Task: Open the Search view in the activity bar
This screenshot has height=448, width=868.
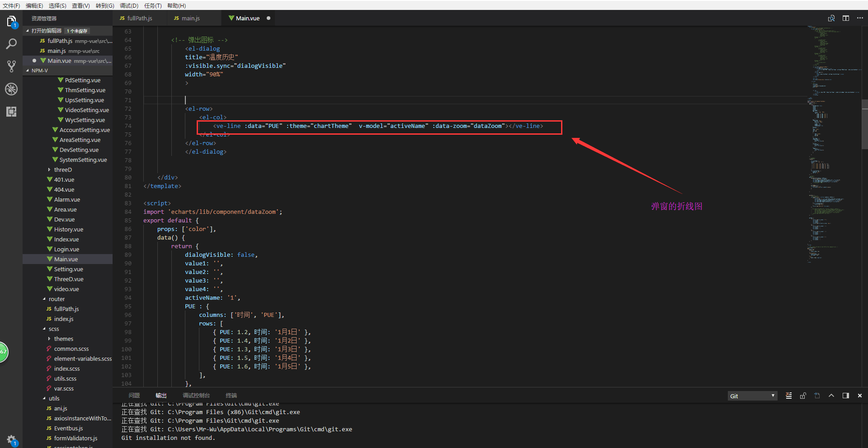Action: click(x=11, y=44)
